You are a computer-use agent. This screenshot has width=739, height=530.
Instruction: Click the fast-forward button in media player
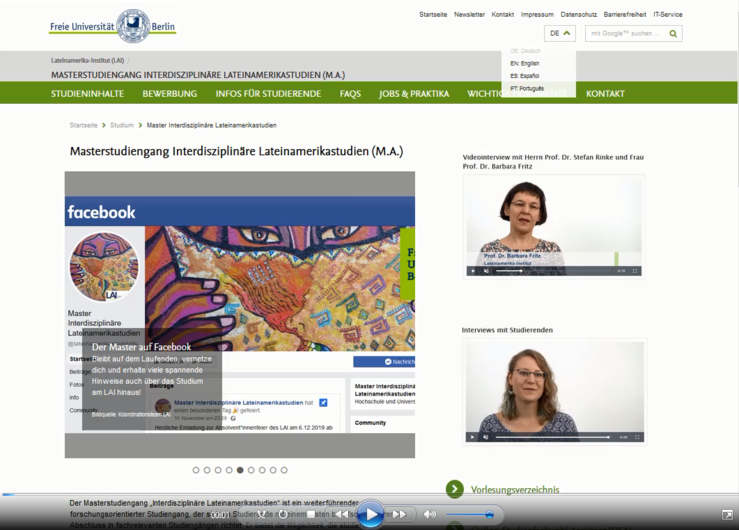[x=399, y=514]
